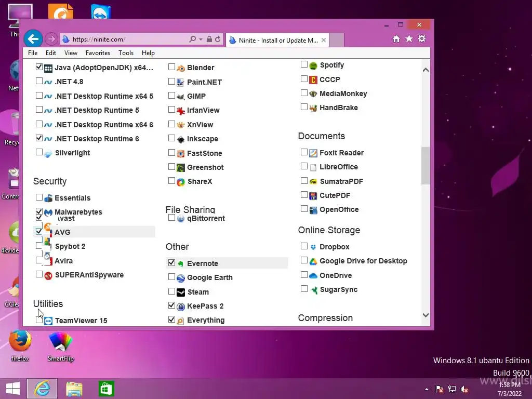Click the Paint.NET icon
The width and height of the screenshot is (532, 399).
181,82
